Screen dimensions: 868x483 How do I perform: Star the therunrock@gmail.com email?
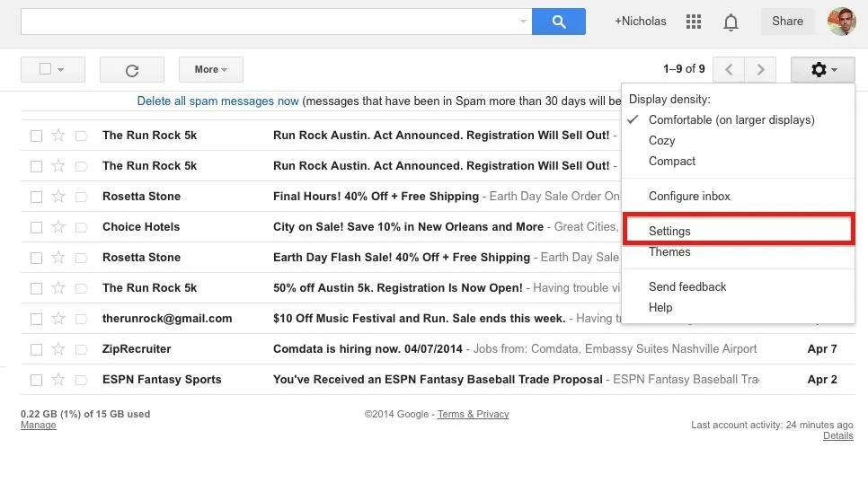click(58, 319)
